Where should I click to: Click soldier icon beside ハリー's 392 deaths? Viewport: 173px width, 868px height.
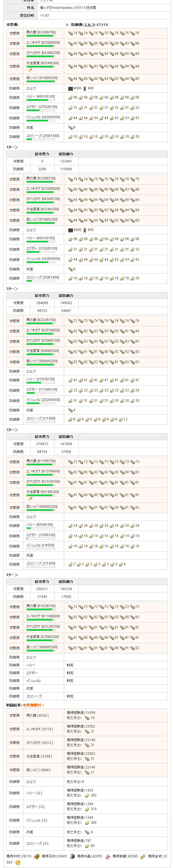pos(87,795)
